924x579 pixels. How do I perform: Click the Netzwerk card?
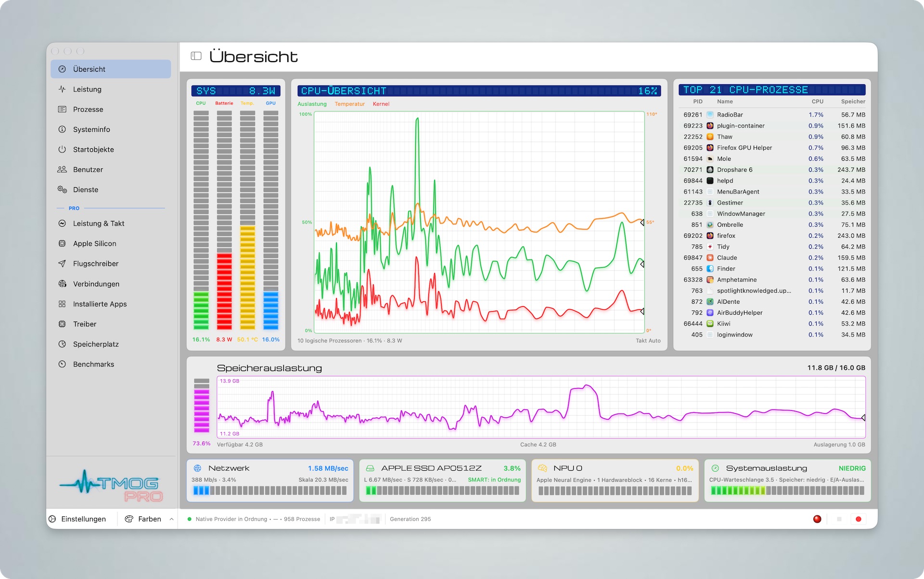tap(270, 480)
